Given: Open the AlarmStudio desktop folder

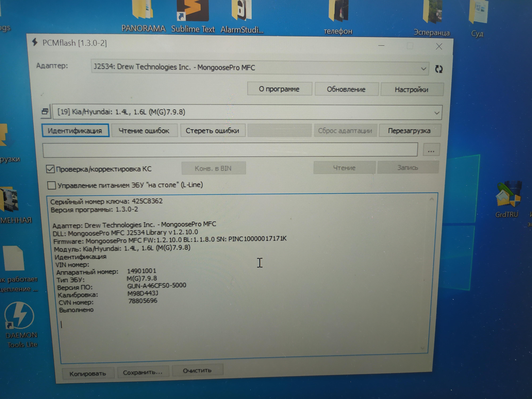Looking at the screenshot, I should [x=242, y=11].
